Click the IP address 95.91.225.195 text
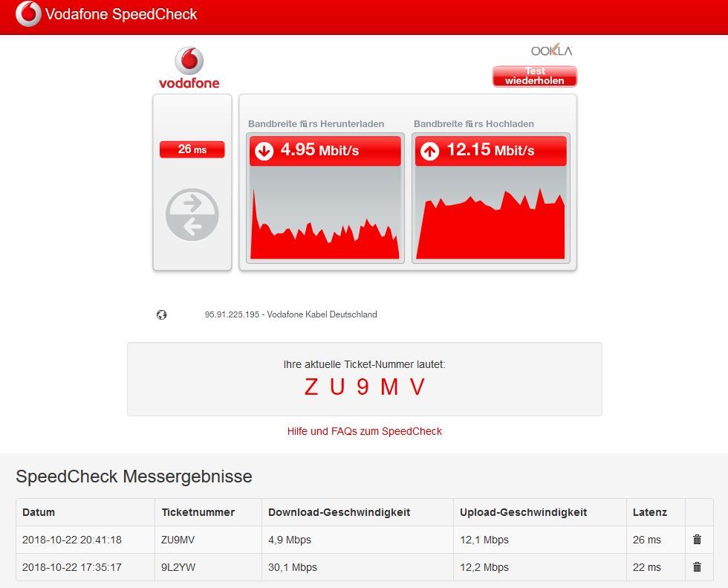 [x=232, y=314]
